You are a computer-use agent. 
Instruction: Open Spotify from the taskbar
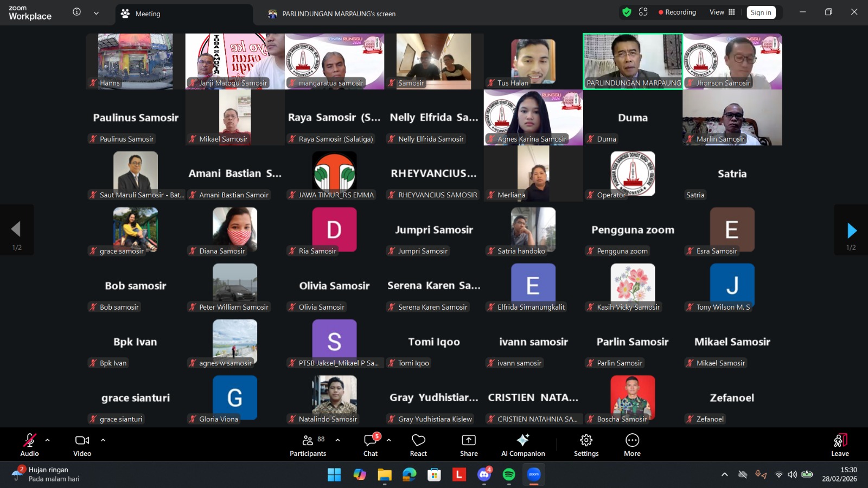(509, 474)
